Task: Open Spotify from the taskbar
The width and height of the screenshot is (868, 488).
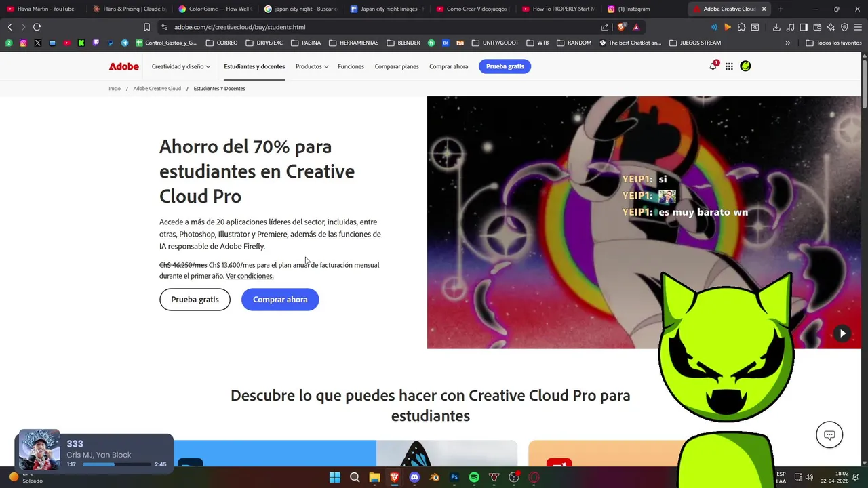Action: click(x=474, y=477)
